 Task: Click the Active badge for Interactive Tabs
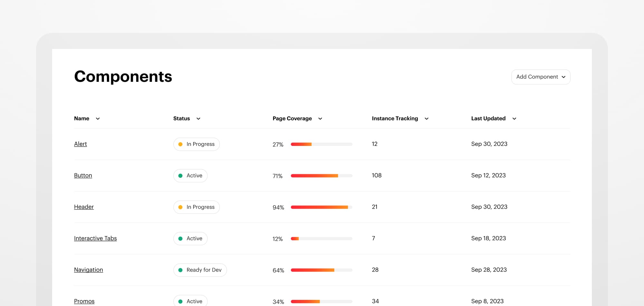coord(190,239)
